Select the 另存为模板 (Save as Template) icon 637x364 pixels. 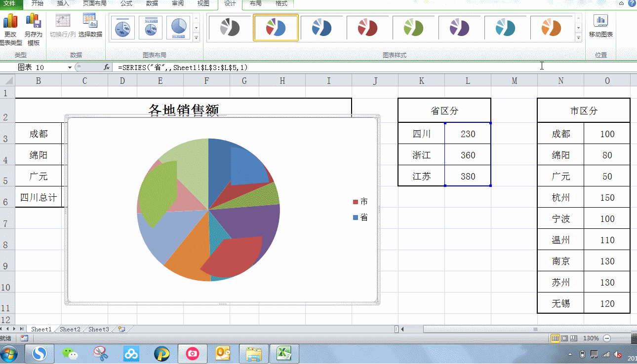33,27
